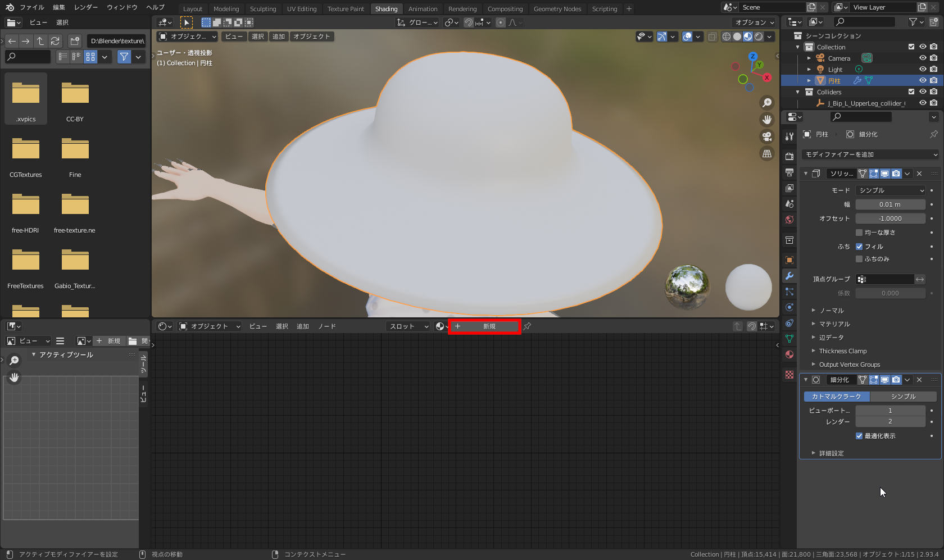The width and height of the screenshot is (944, 560).
Task: Open the Physics properties tab icon
Action: click(x=789, y=307)
